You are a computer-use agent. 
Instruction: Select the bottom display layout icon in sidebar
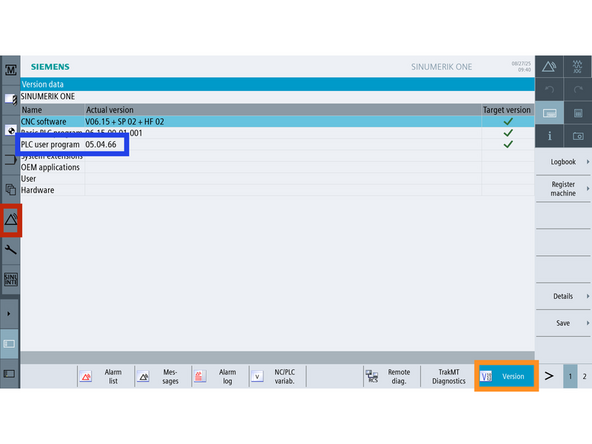point(9,374)
